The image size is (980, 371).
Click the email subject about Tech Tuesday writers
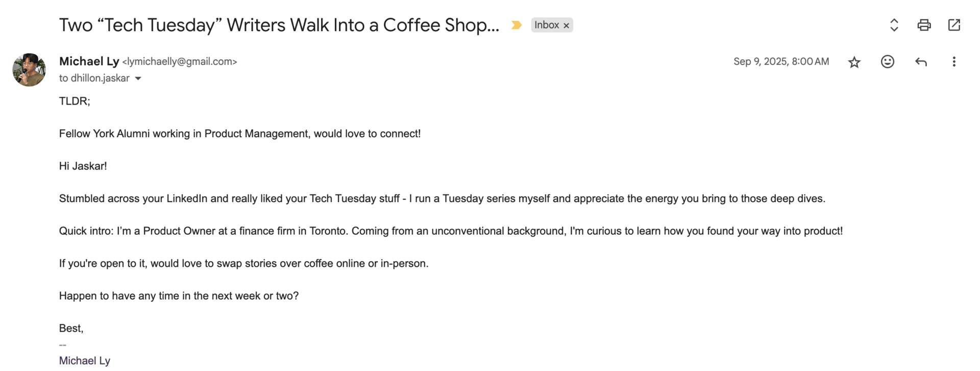coord(279,25)
